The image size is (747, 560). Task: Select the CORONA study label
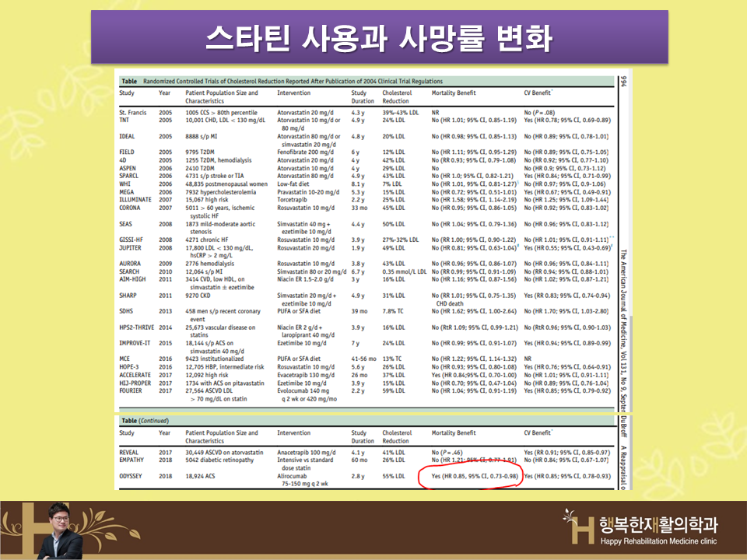pyautogui.click(x=130, y=208)
